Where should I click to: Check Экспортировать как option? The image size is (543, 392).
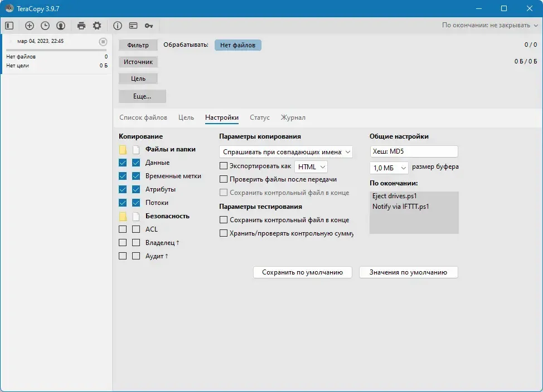tap(224, 166)
